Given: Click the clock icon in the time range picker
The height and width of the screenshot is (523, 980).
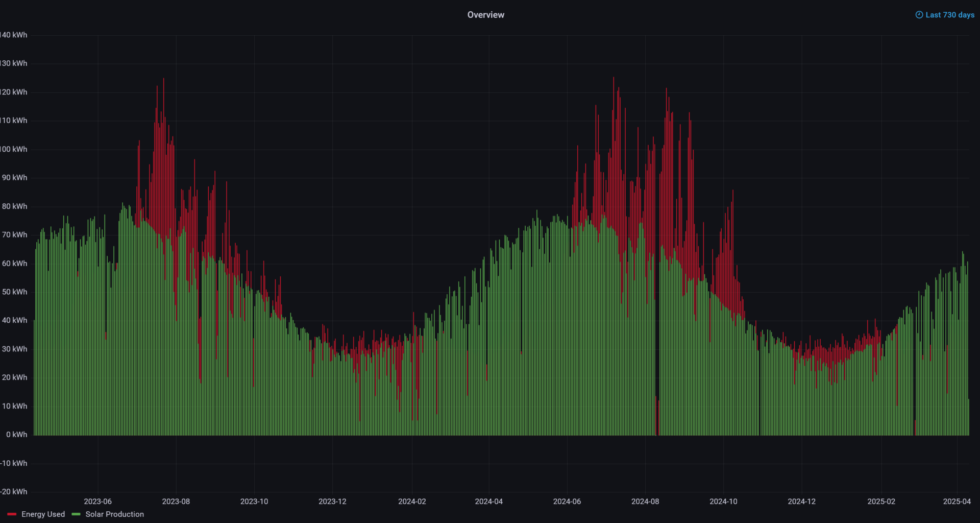Looking at the screenshot, I should (919, 15).
